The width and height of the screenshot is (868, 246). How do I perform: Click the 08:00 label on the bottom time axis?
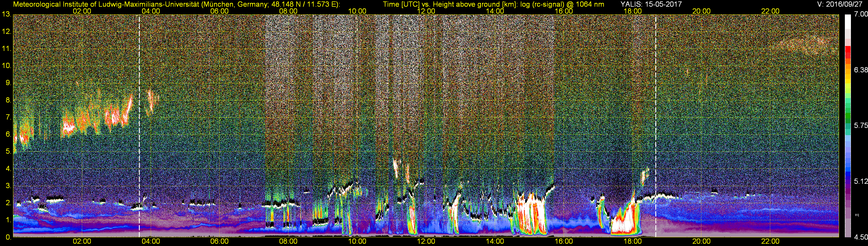coord(288,241)
